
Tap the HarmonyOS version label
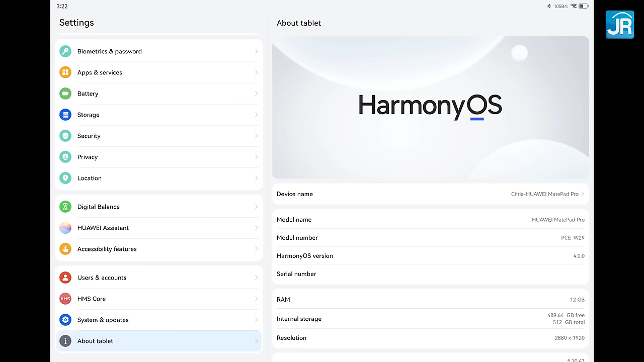(305, 256)
